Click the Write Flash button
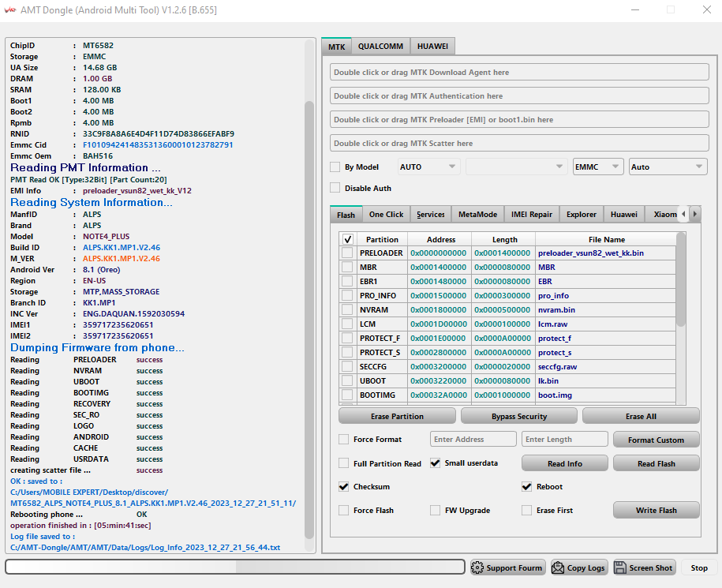This screenshot has width=722, height=588. click(x=656, y=511)
